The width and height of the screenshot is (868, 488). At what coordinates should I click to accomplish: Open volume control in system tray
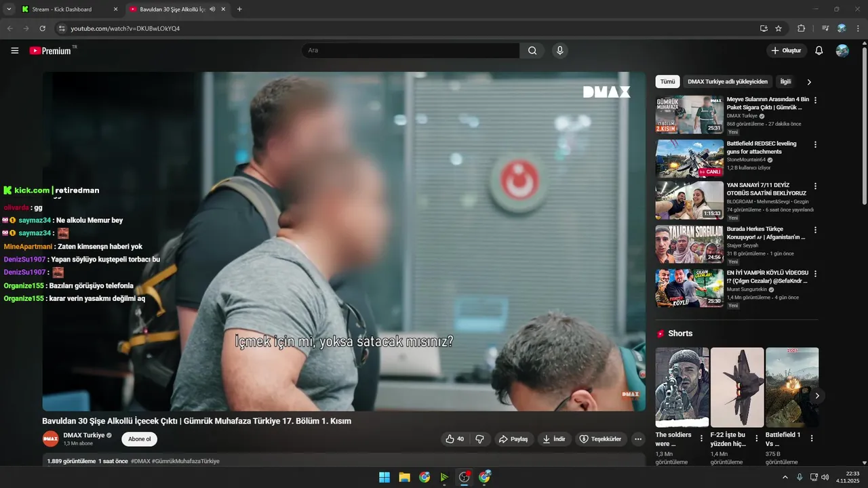pyautogui.click(x=825, y=477)
